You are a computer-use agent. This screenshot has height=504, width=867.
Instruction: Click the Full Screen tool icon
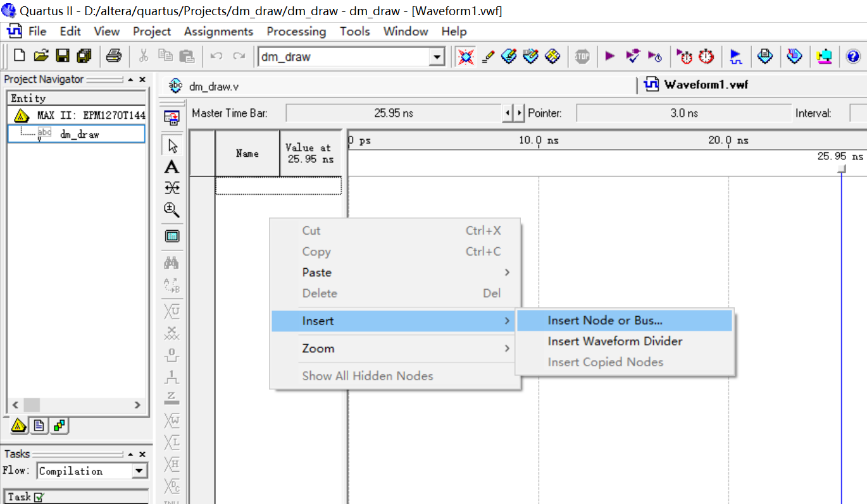tap(172, 237)
